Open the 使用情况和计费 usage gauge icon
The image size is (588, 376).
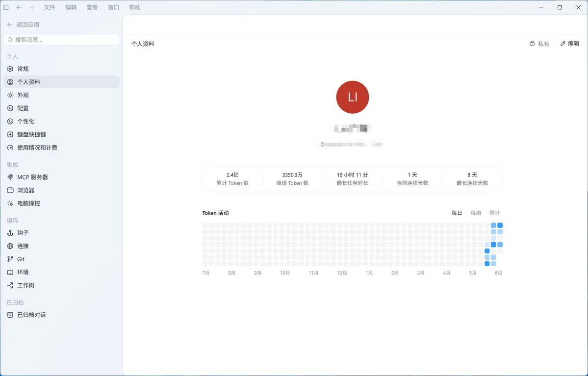[x=10, y=148]
